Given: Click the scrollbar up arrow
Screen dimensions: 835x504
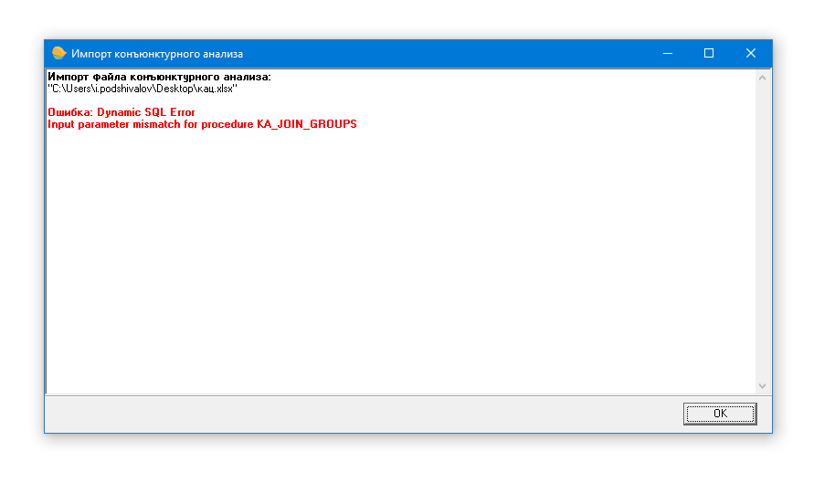Looking at the screenshot, I should click(762, 78).
